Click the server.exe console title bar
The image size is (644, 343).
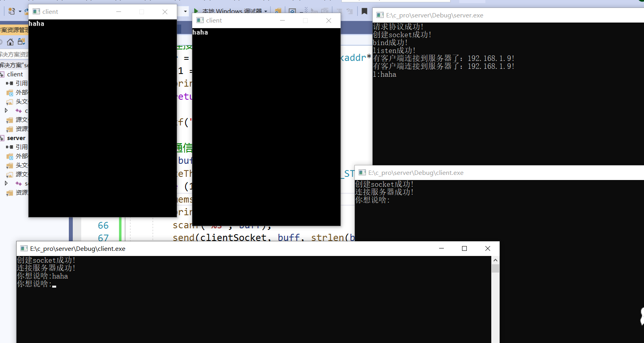pos(508,15)
